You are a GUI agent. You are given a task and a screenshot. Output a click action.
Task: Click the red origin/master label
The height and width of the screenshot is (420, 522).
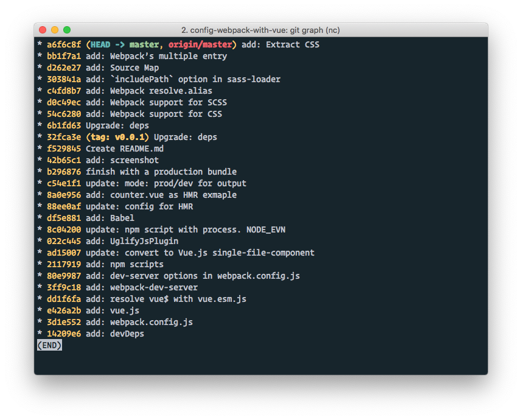click(x=200, y=44)
